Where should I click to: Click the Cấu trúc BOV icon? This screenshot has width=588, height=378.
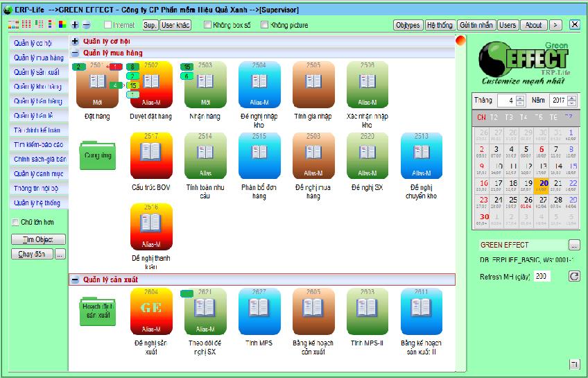[x=150, y=157]
